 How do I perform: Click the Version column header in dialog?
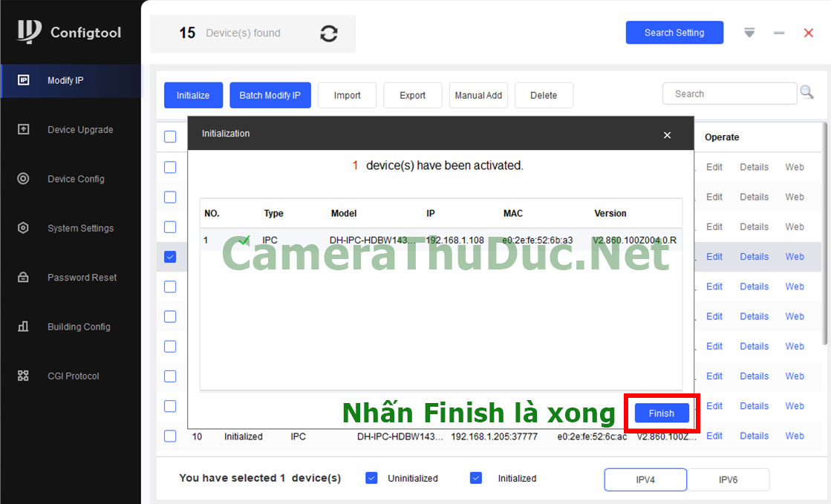tap(610, 214)
